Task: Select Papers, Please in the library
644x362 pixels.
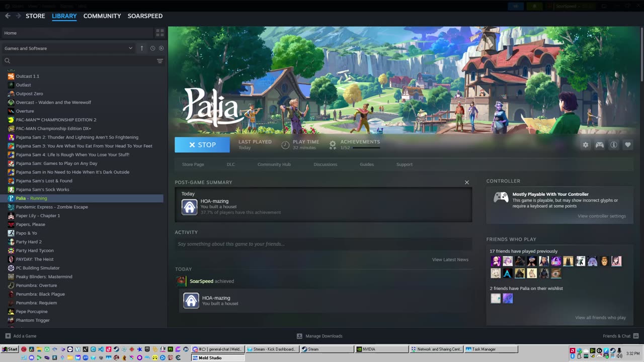Action: pyautogui.click(x=31, y=224)
